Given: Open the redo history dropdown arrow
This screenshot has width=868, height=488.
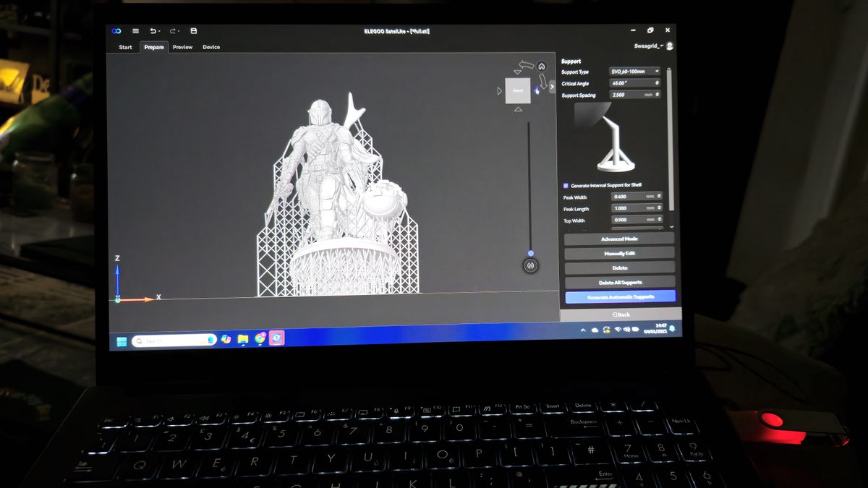Looking at the screenshot, I should pyautogui.click(x=179, y=31).
